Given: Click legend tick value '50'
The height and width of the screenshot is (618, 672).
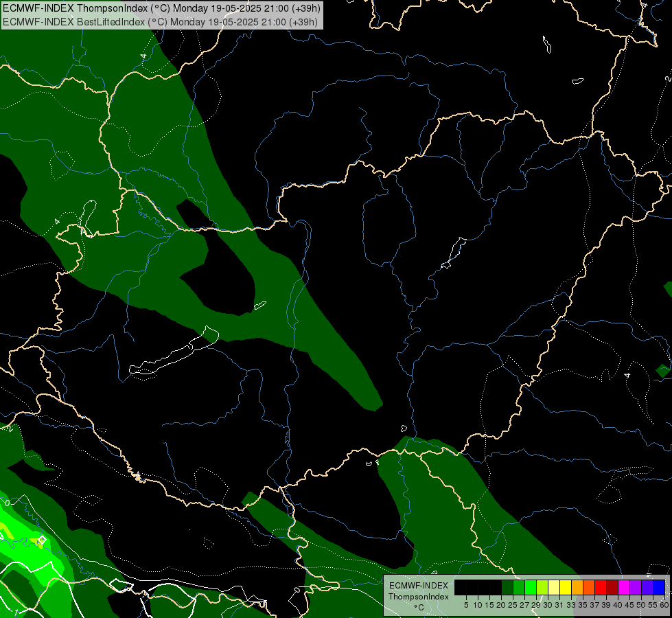Looking at the screenshot, I should pyautogui.click(x=640, y=605).
